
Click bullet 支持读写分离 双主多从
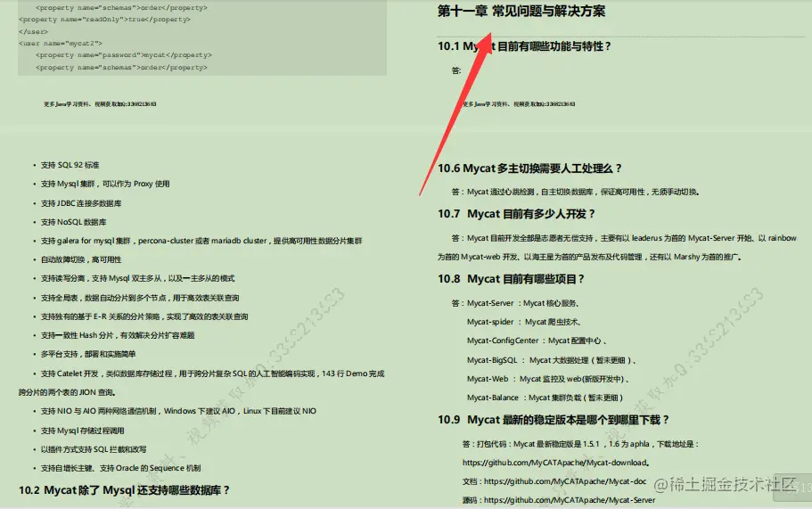[x=138, y=279]
